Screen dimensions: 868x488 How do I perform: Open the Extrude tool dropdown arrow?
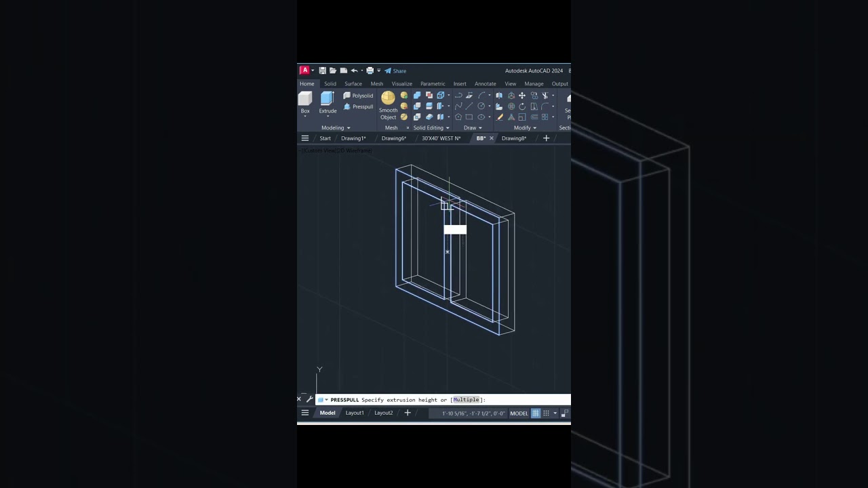point(328,116)
